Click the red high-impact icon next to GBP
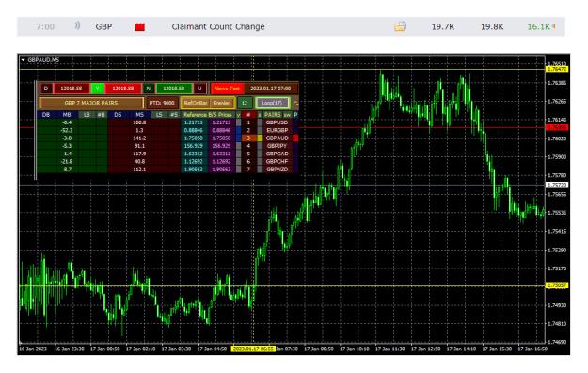Image resolution: width=588 pixels, height=373 pixels. 139,26
